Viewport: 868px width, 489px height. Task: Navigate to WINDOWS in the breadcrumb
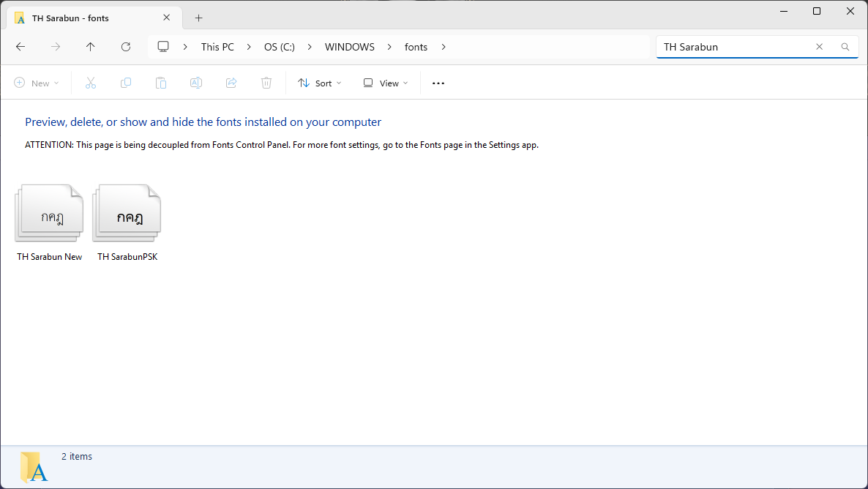pos(349,47)
